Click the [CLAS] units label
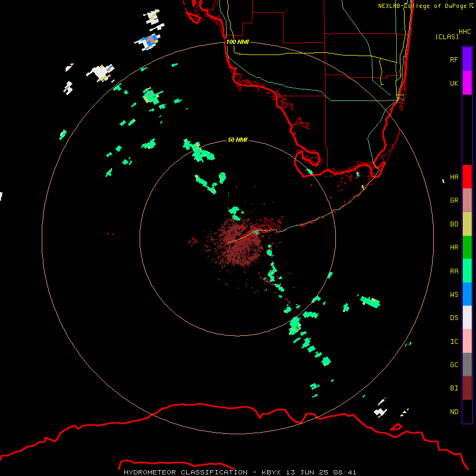The image size is (476, 476). pos(447,36)
